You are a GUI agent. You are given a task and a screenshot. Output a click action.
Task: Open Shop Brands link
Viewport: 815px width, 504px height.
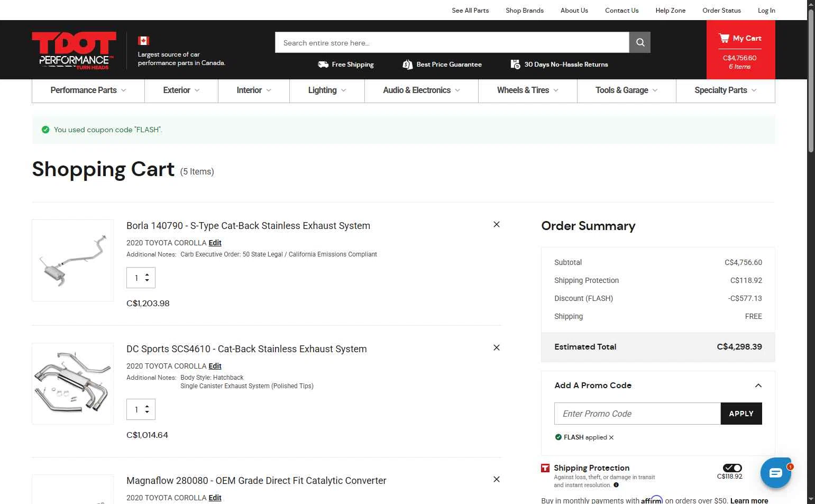525,10
